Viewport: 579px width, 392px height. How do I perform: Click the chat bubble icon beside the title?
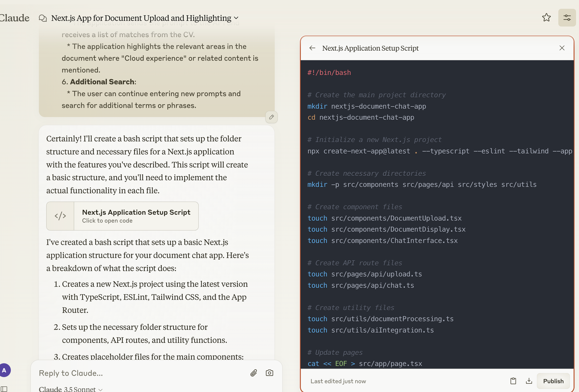click(x=43, y=18)
